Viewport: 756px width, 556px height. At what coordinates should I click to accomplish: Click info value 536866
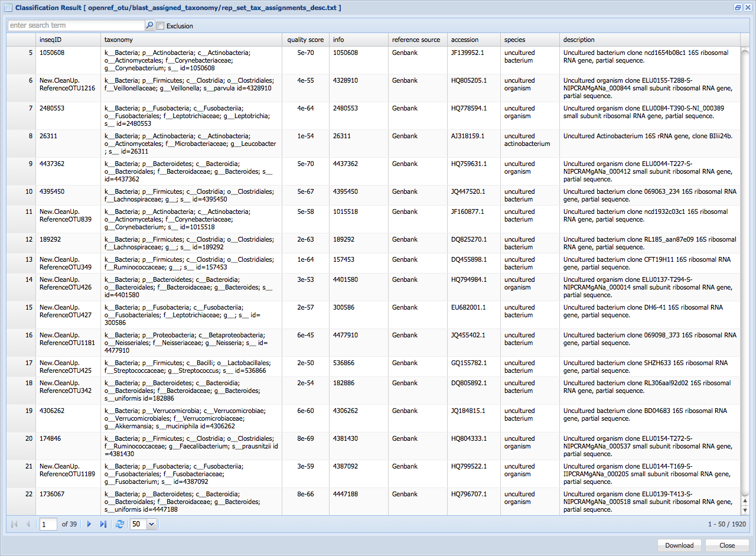coord(344,363)
